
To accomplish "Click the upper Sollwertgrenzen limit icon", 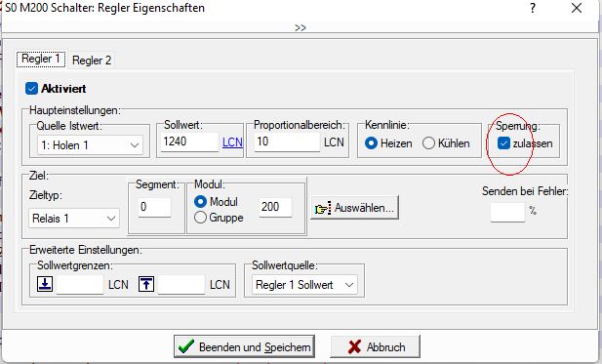I will click(x=146, y=284).
